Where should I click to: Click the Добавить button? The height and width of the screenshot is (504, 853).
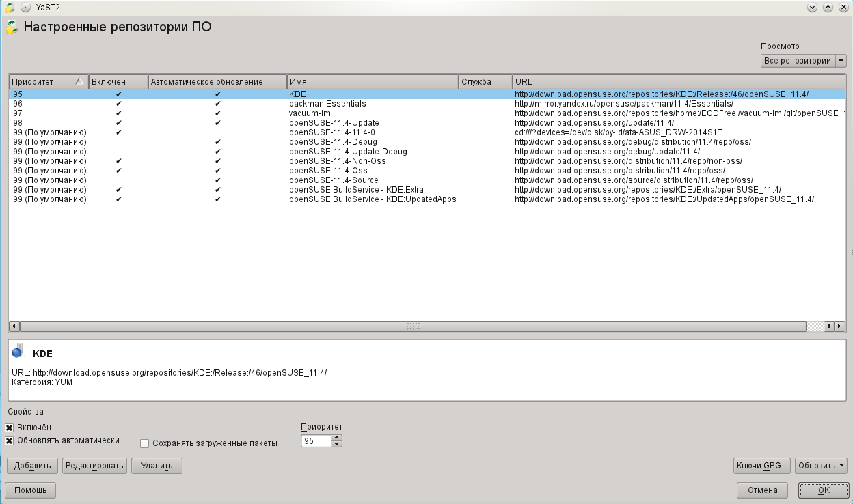coord(32,466)
